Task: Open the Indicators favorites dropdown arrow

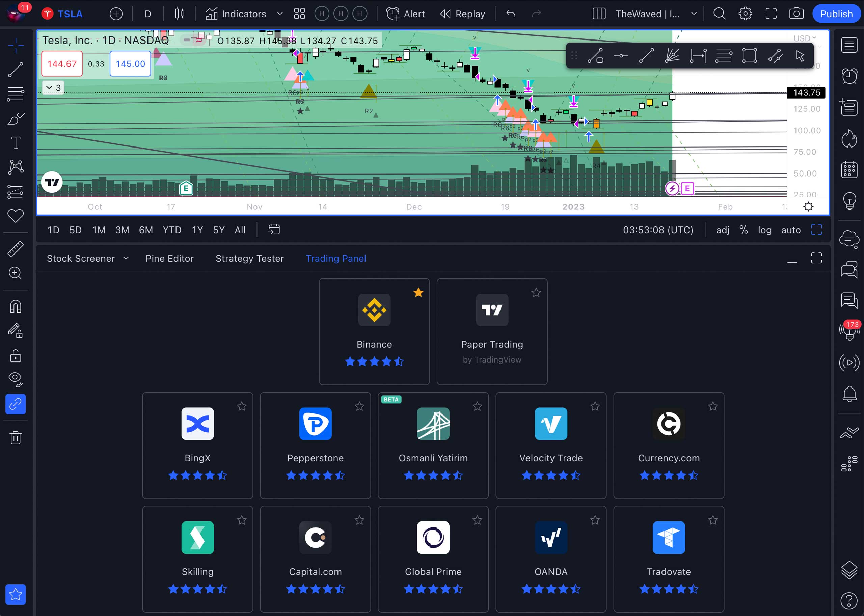Action: point(280,14)
